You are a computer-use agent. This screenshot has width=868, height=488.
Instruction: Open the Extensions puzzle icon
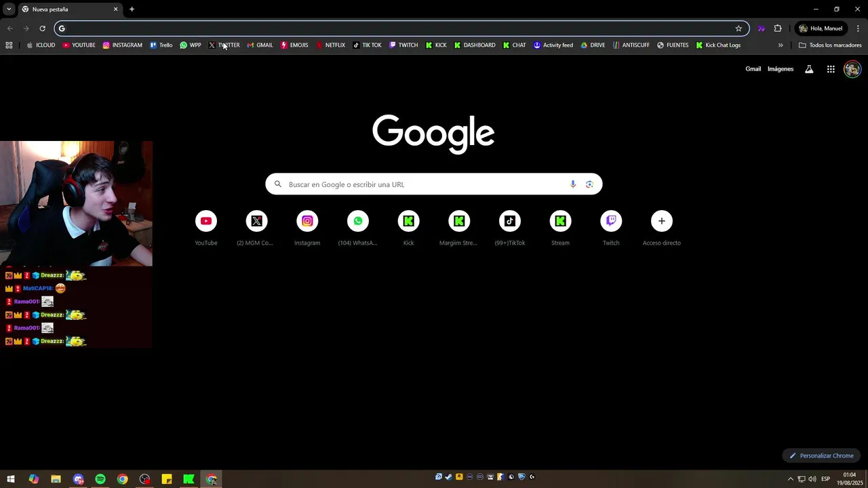778,28
